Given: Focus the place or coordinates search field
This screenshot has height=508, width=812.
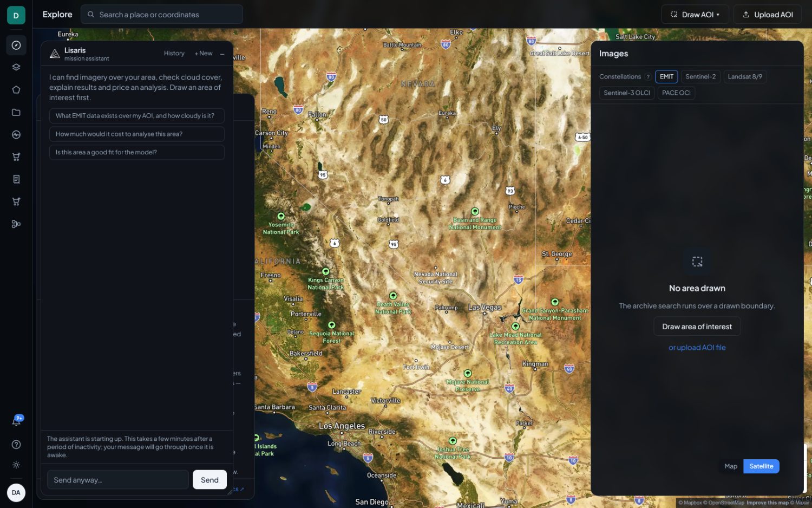Looking at the screenshot, I should tap(162, 15).
